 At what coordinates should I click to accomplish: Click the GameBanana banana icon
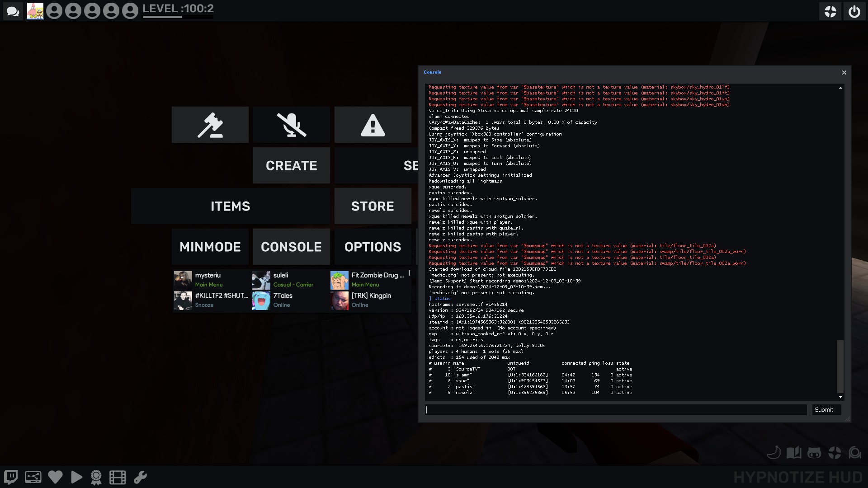[774, 453]
